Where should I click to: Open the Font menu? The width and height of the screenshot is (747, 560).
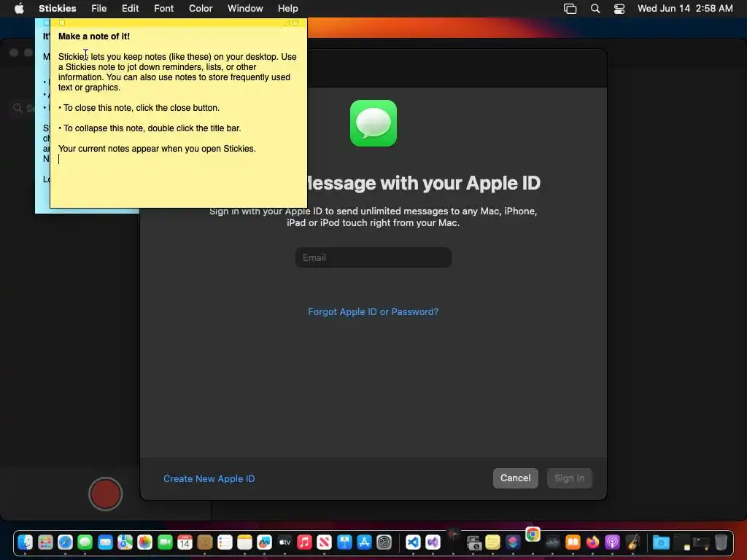164,9
